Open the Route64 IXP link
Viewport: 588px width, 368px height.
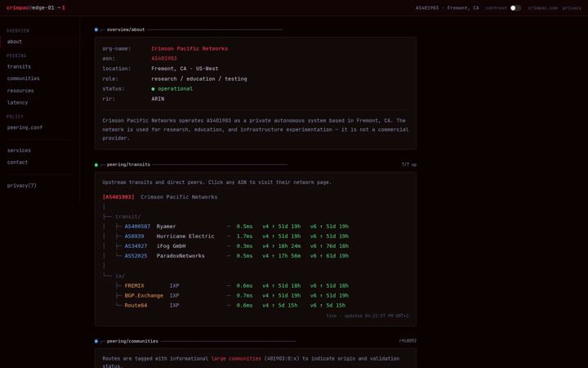[136, 305]
